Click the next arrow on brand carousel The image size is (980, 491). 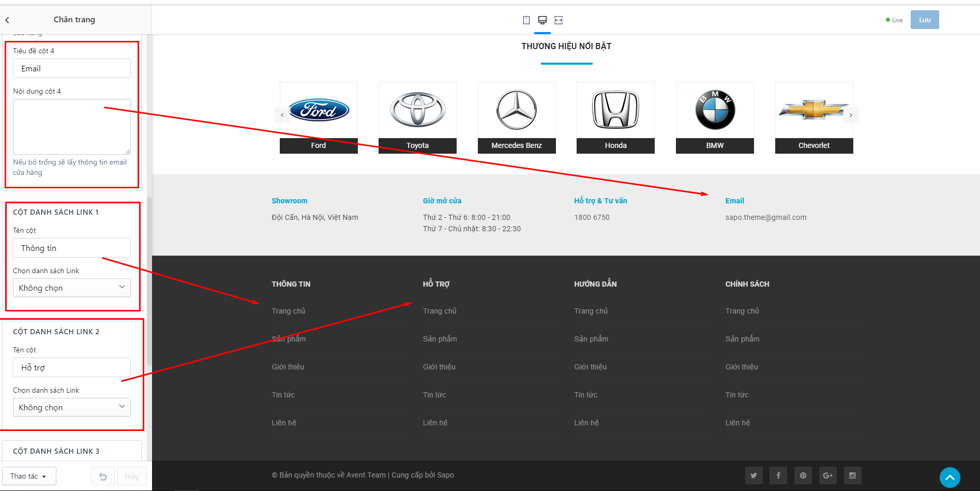(x=851, y=115)
